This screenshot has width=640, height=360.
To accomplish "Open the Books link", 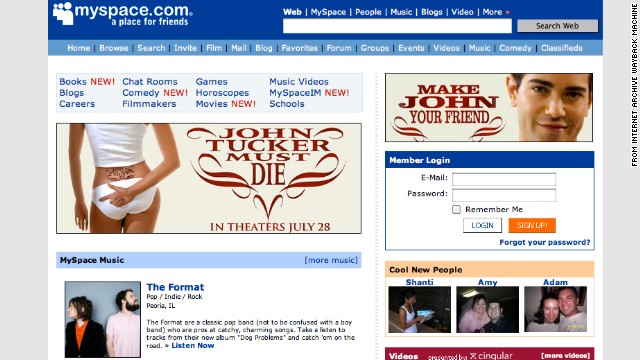I will pyautogui.click(x=73, y=82).
